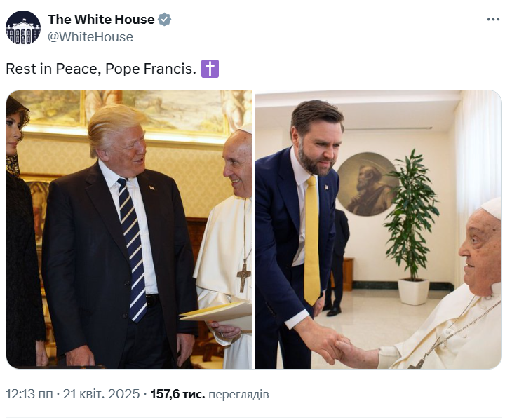Click the @WhiteHouse handle

point(90,37)
